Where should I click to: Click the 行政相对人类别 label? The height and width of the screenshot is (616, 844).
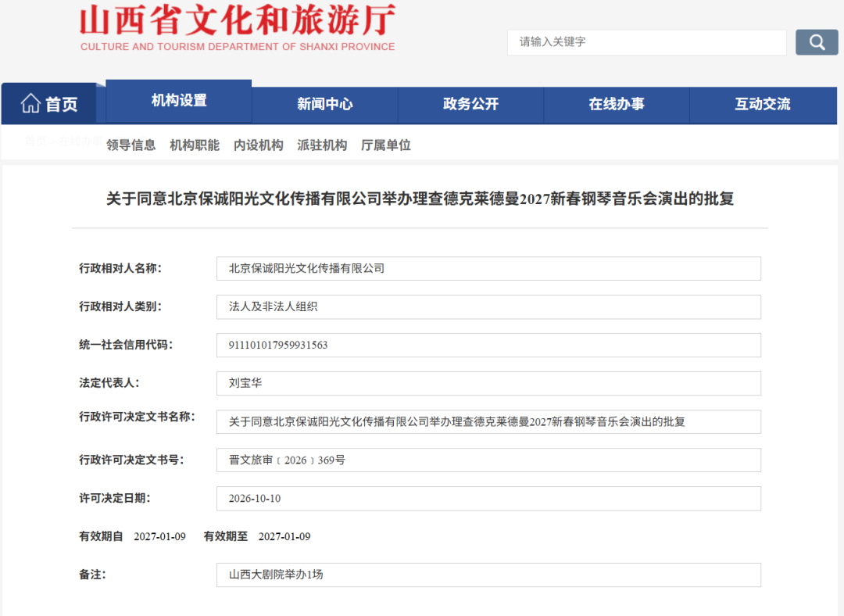point(120,306)
